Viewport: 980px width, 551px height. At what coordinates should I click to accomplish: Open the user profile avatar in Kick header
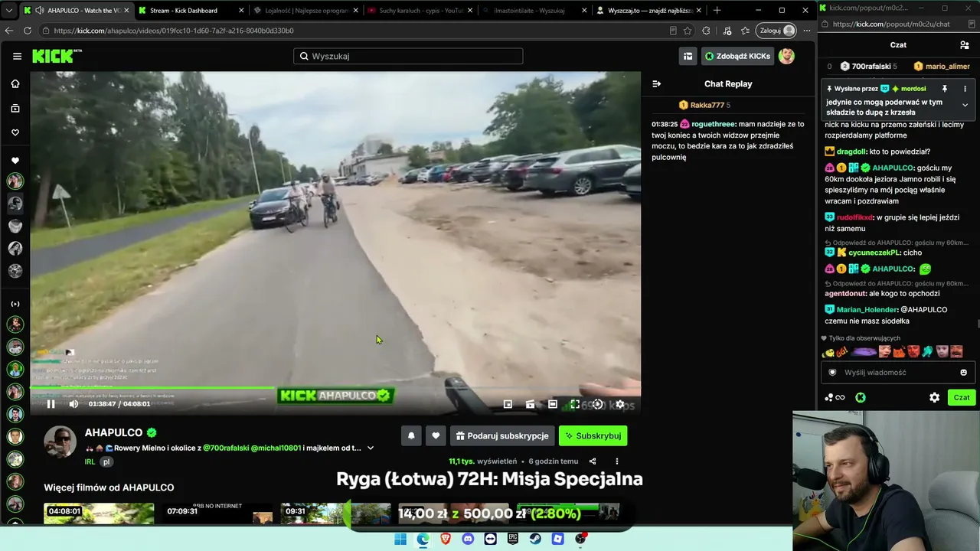coord(786,56)
